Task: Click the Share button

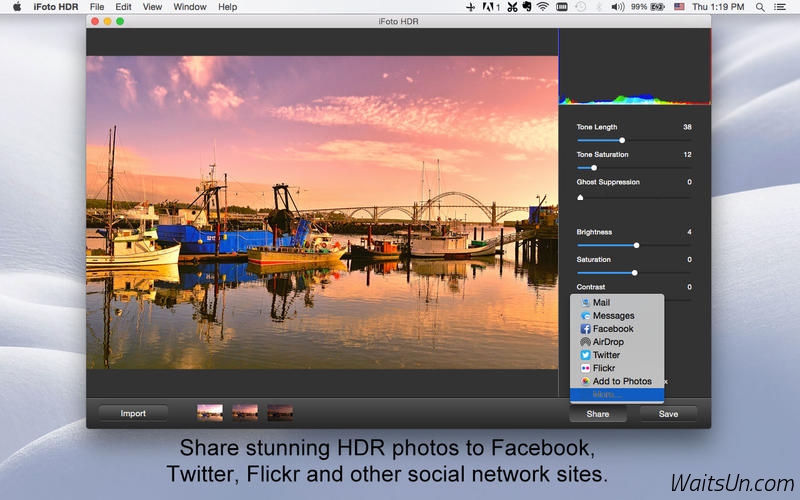Action: point(598,414)
